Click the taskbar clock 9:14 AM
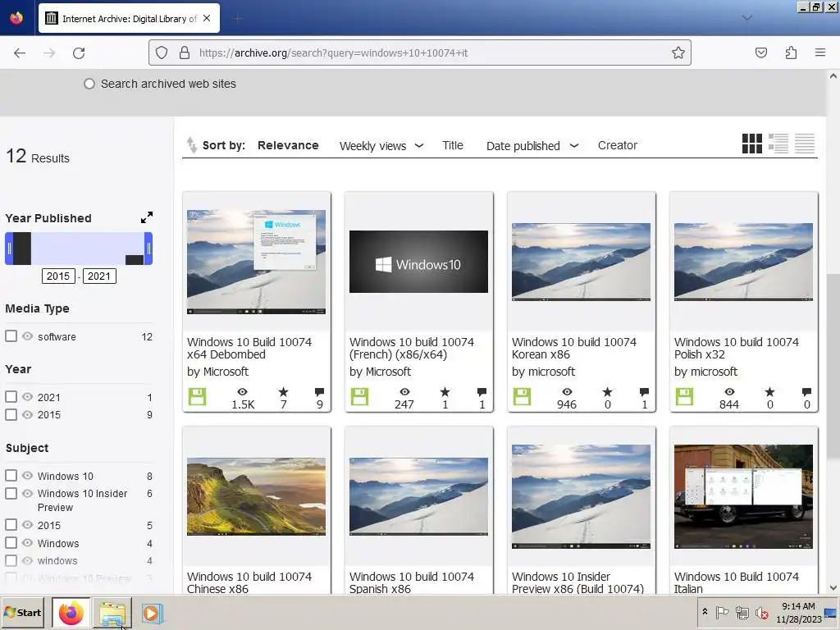Screen dimensions: 840x630 [x=798, y=606]
